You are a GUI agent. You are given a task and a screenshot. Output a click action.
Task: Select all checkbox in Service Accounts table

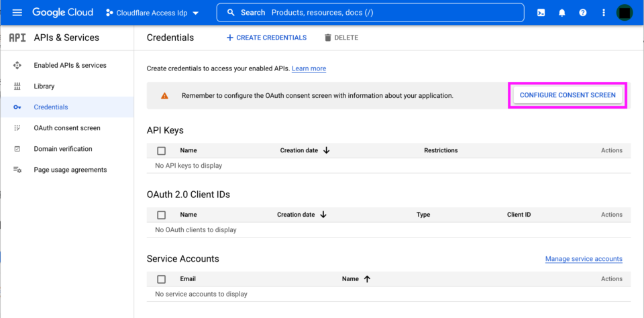pyautogui.click(x=162, y=279)
